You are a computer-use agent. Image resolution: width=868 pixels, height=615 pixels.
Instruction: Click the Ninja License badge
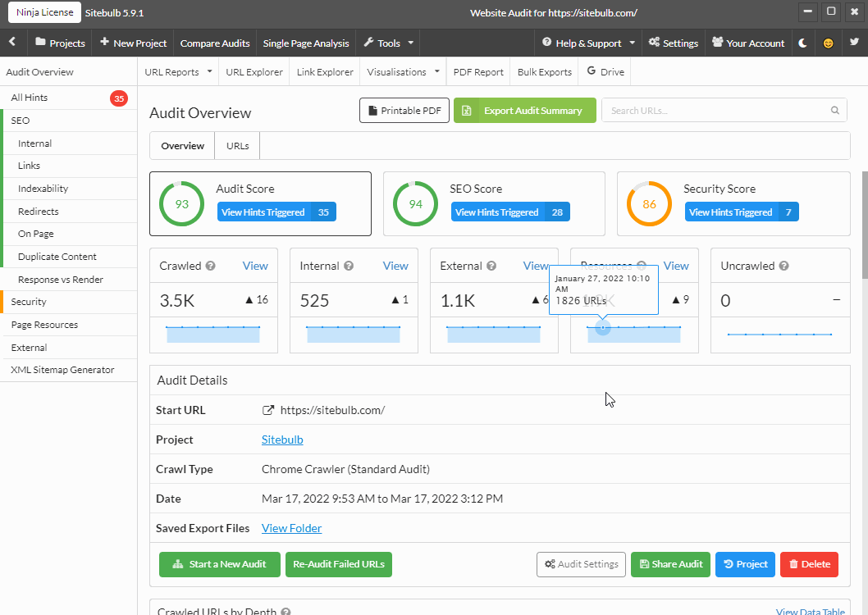(x=44, y=12)
